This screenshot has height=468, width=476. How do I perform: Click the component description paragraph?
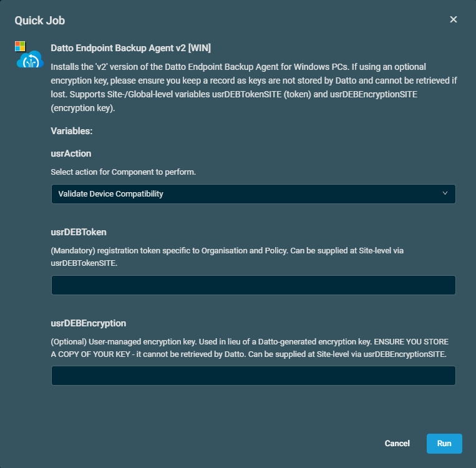coord(254,87)
